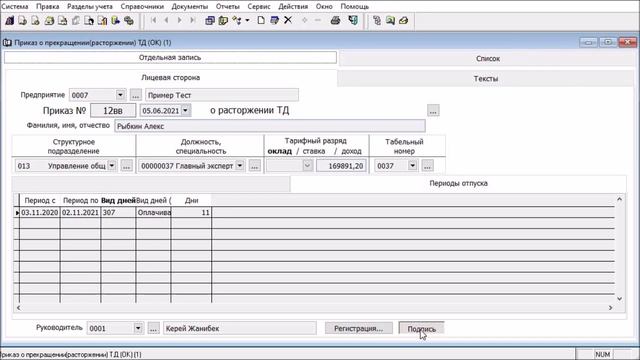Switch to the Отдельная запись tab
The image size is (640, 360).
coord(170,58)
